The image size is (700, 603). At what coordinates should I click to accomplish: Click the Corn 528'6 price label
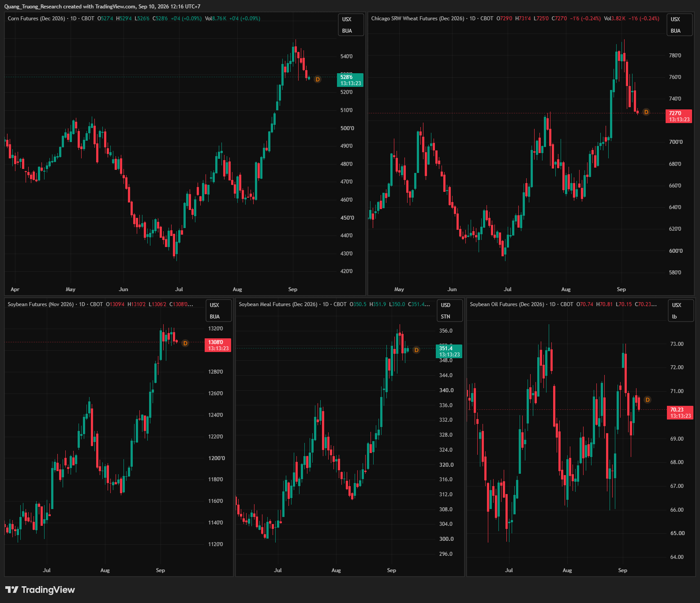[x=350, y=80]
